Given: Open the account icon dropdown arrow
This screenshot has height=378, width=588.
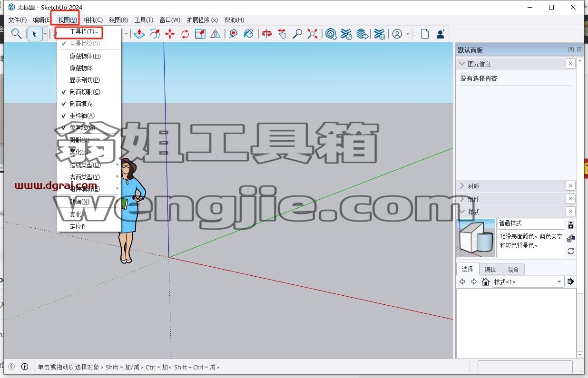Looking at the screenshot, I should (408, 34).
